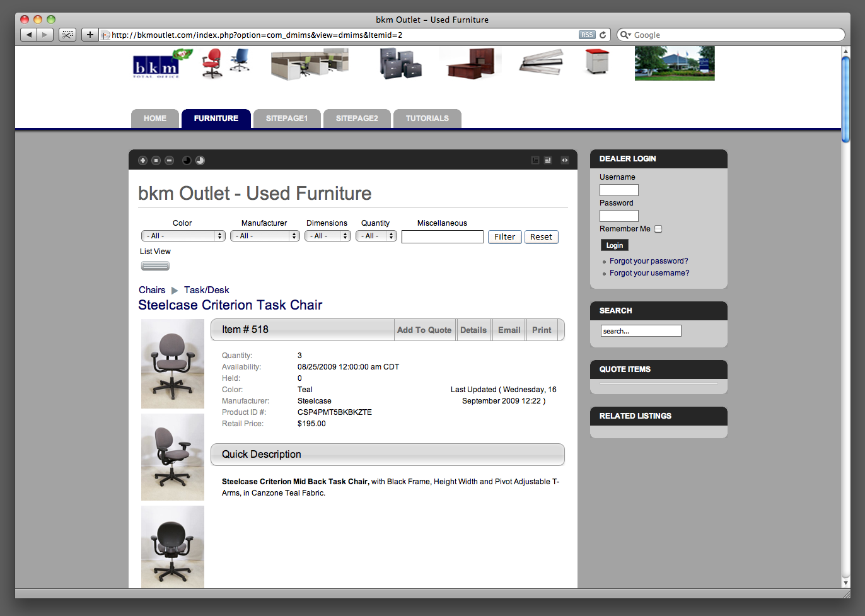Enable the Remember Me checkbox

pos(658,229)
